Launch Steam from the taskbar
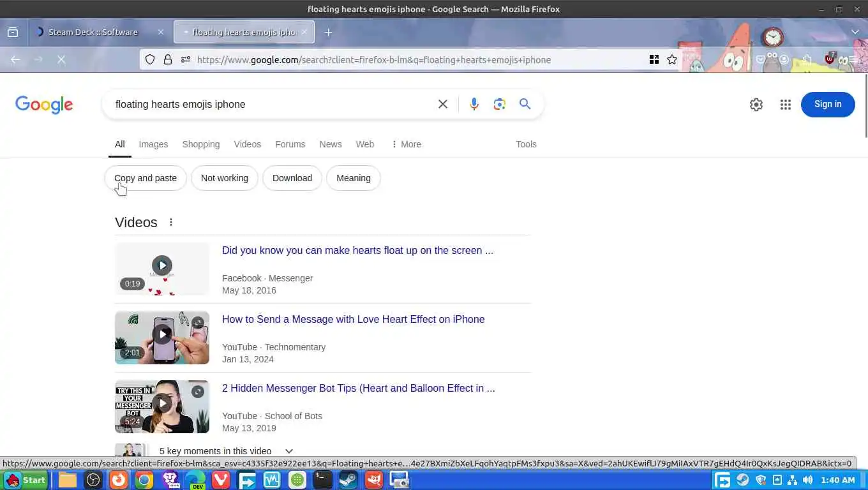Image resolution: width=868 pixels, height=490 pixels. coord(348,480)
